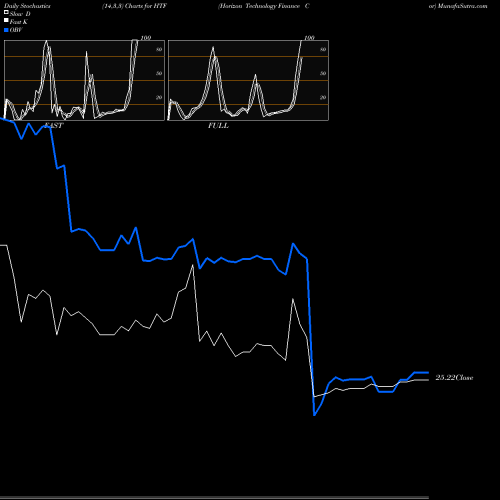Select the 'Daily Stochastics' title text
500x500 pixels.
[27, 6]
